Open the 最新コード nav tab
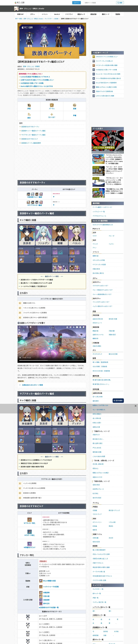The image size is (138, 644). pyautogui.click(x=105, y=14)
